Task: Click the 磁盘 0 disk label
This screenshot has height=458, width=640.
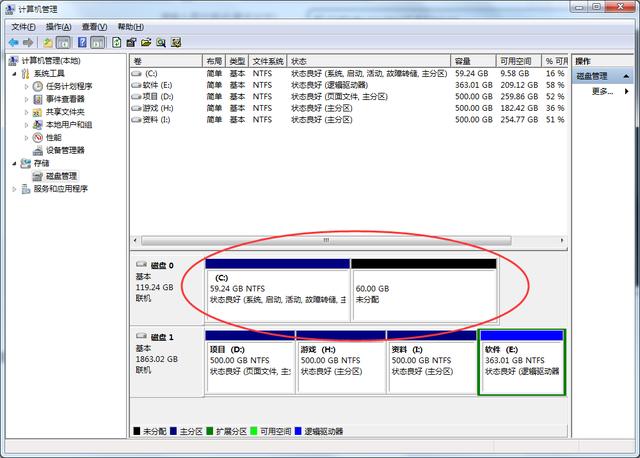Action: [x=161, y=265]
